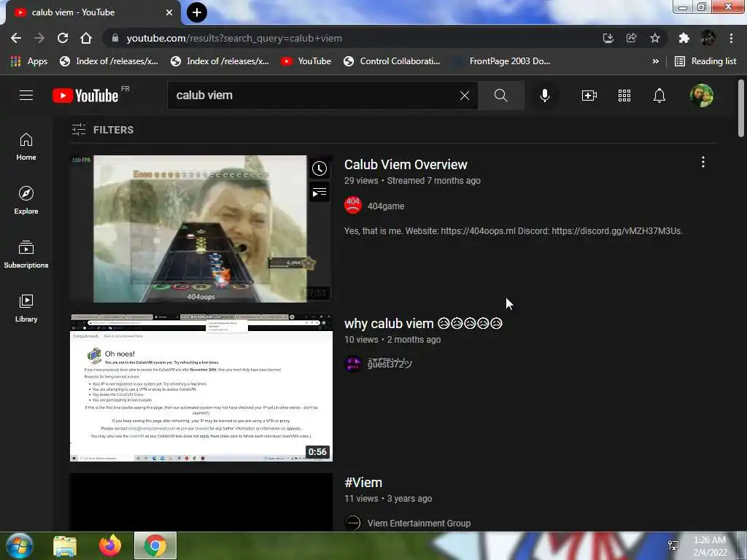Share this page from the address bar

coord(631,38)
